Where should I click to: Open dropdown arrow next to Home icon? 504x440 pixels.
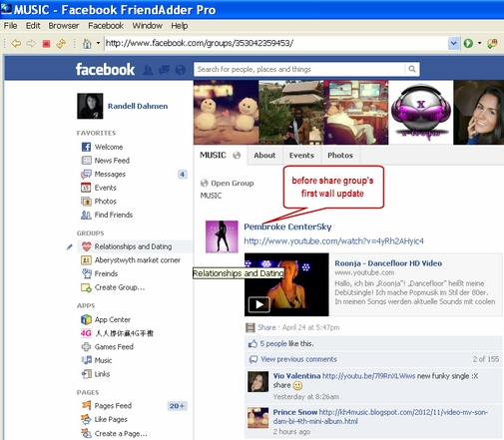coord(98,43)
